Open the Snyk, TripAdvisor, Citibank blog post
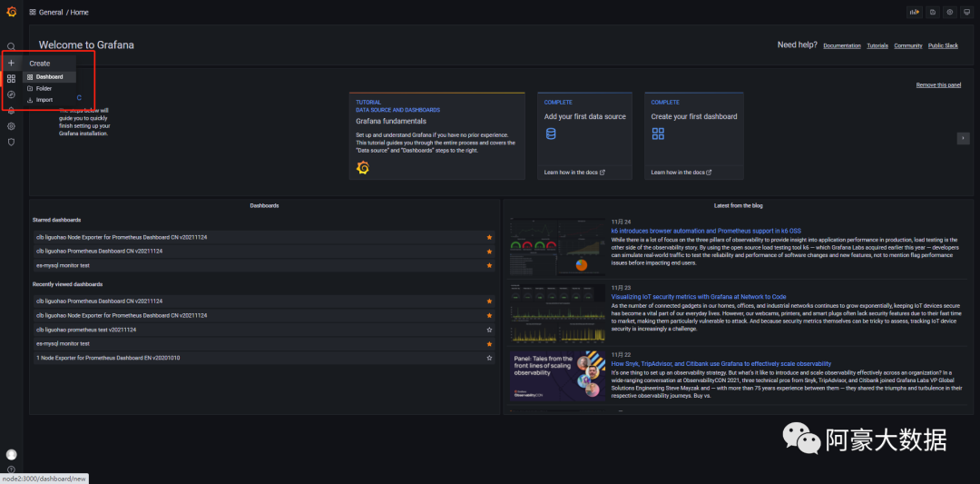The image size is (980, 484). coord(721,363)
